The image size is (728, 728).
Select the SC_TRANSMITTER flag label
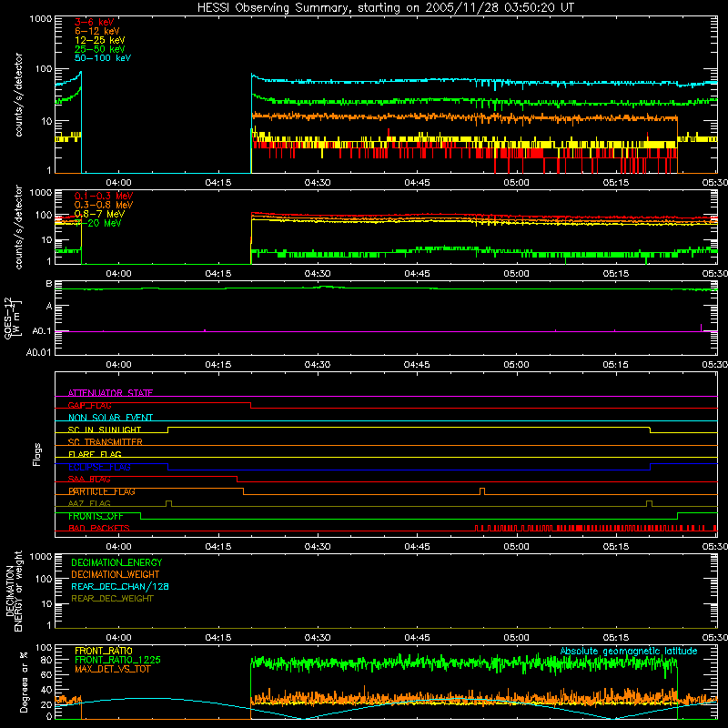tap(106, 442)
